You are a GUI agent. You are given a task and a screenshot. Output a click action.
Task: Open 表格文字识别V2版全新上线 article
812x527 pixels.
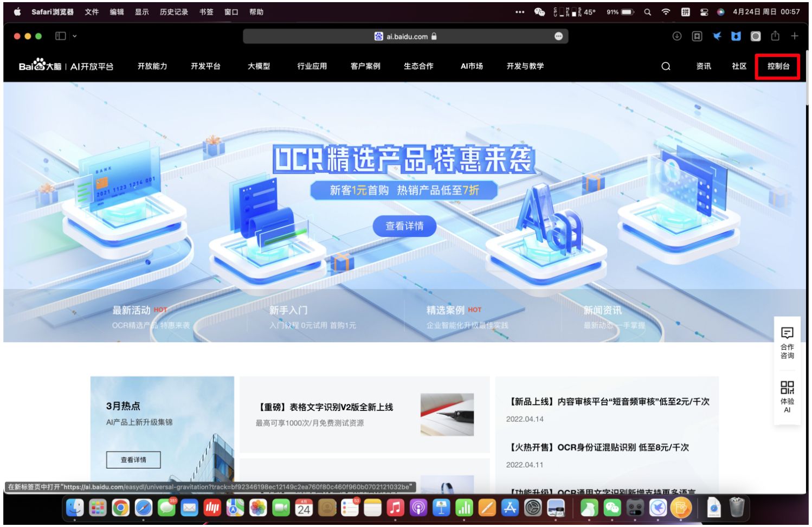point(326,407)
